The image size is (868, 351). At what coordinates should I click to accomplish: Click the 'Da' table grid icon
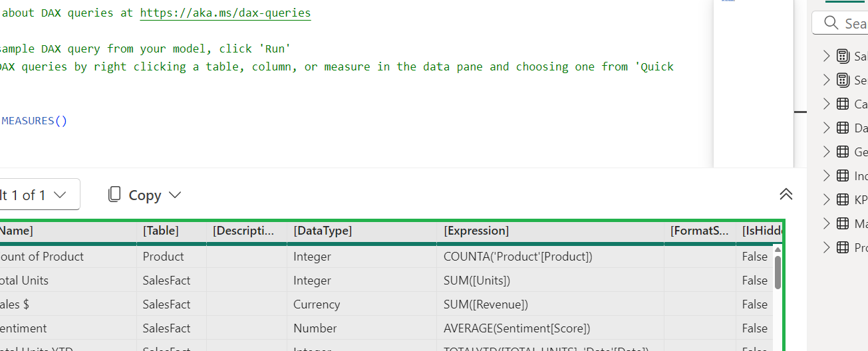843,128
